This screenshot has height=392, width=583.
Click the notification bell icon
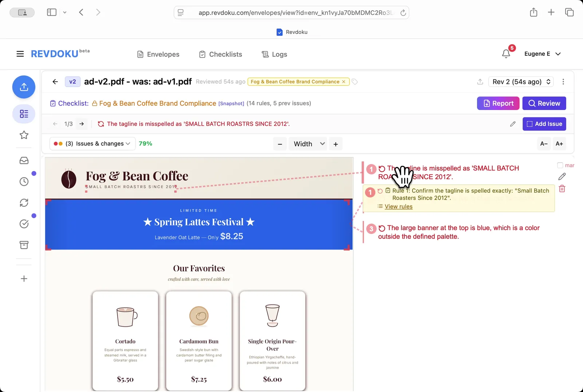click(x=506, y=54)
